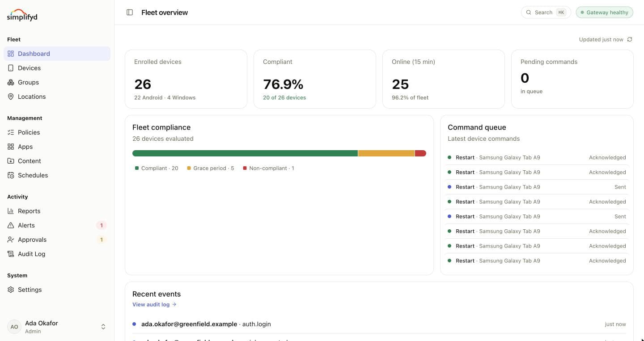Click the Groups icon in sidebar
The height and width of the screenshot is (341, 644).
11,82
